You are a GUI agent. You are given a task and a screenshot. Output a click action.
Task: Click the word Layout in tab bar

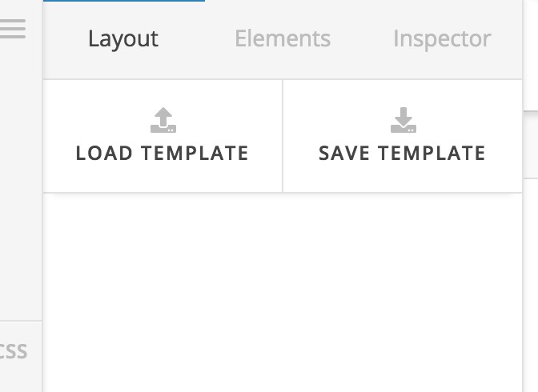(123, 38)
